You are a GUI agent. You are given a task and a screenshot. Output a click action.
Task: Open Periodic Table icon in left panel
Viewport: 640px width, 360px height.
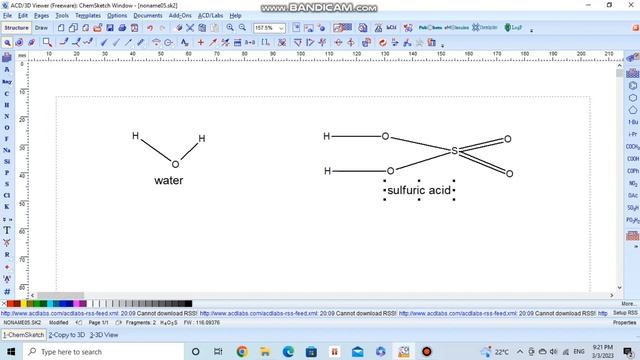click(7, 58)
